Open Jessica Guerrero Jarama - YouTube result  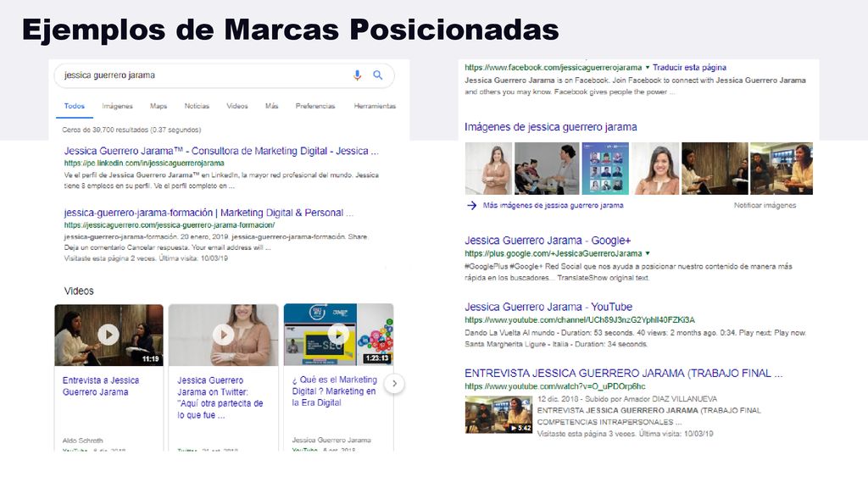point(548,307)
